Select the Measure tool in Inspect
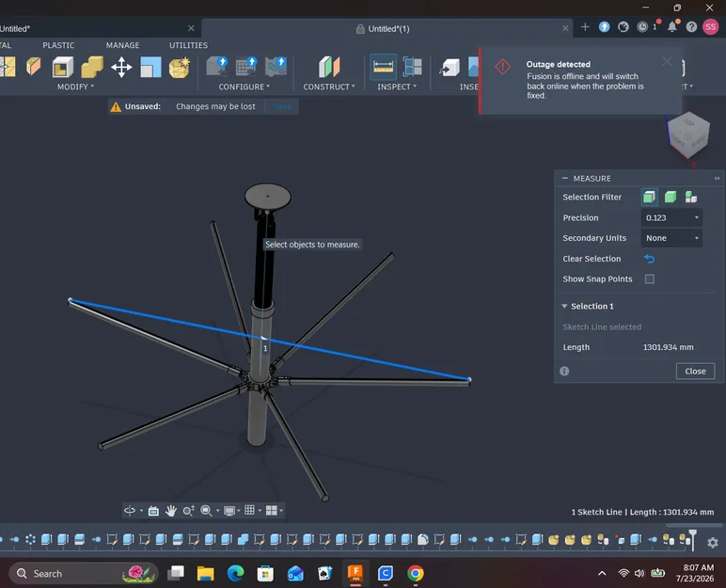Image resolution: width=726 pixels, height=588 pixels. click(383, 67)
